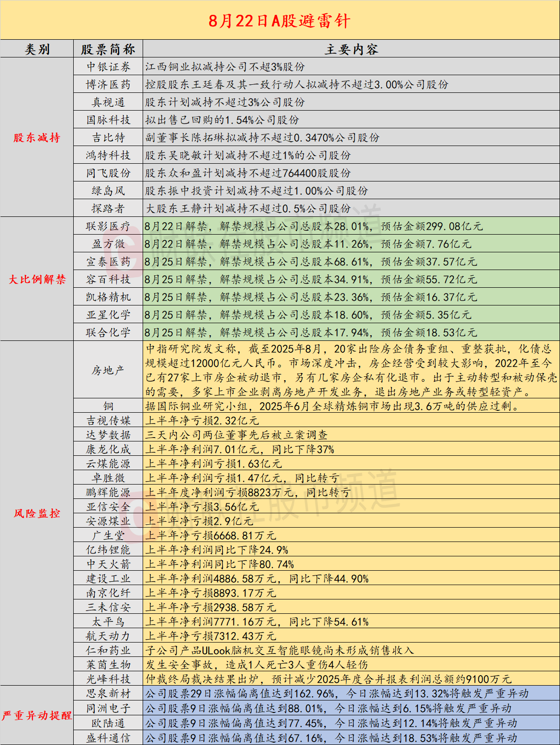Viewport: 560px width, 745px height.
Task: Select the 宣泰医药 stock name cell
Action: pyautogui.click(x=108, y=261)
